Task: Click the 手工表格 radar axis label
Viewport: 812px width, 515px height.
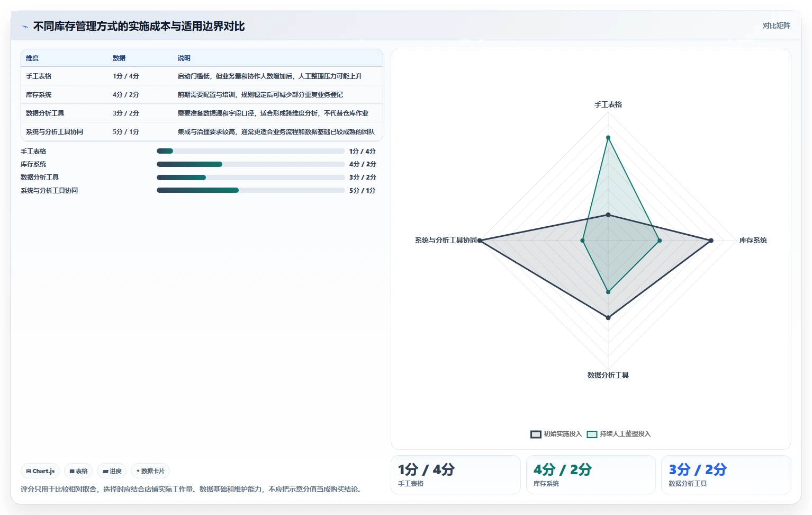Action: (608, 105)
